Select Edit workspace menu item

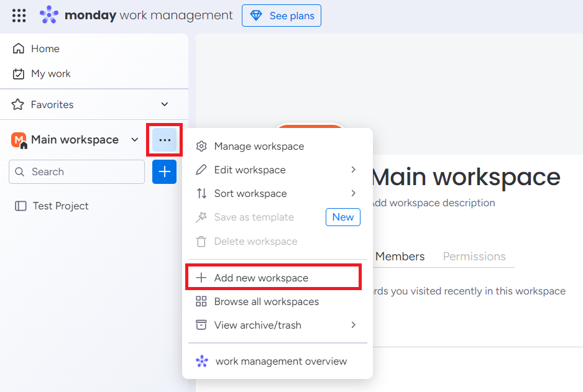[277, 170]
